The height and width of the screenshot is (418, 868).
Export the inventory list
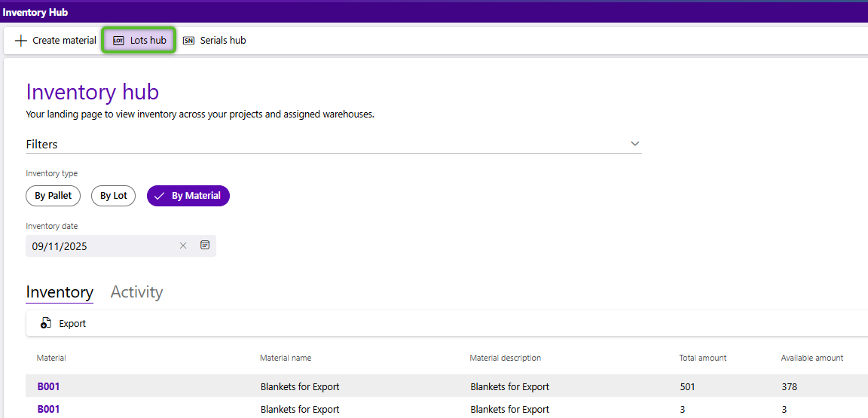click(x=64, y=323)
